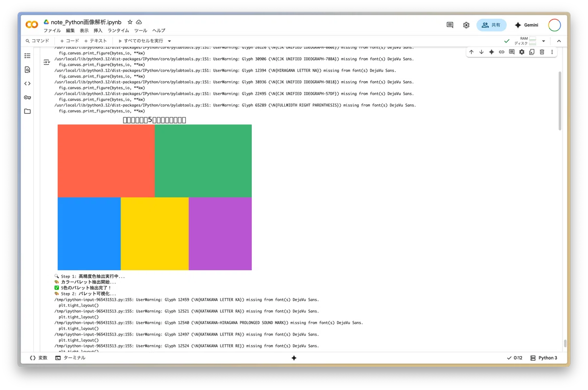Open the files folder panel

tap(27, 111)
